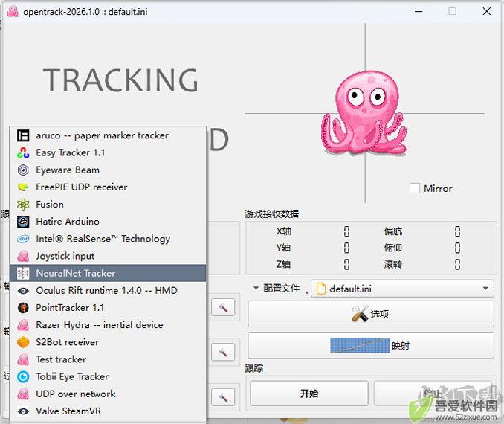Open first hammer settings button
Viewport: 504px width, 424px height.
click(223, 307)
